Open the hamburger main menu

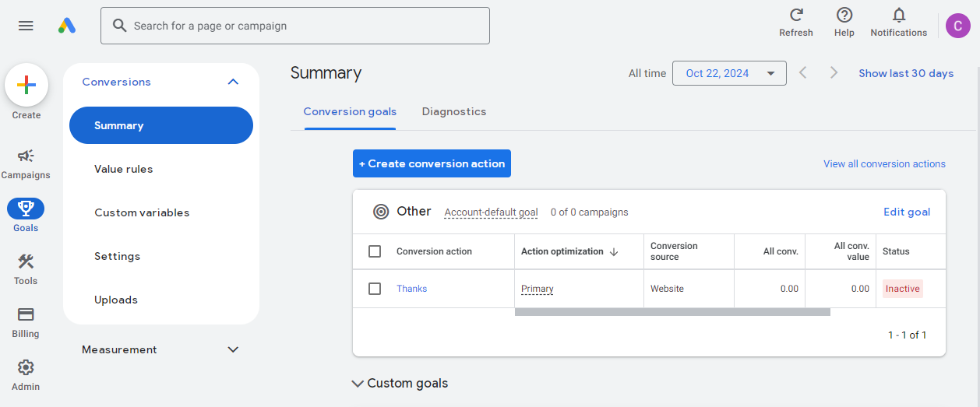26,26
